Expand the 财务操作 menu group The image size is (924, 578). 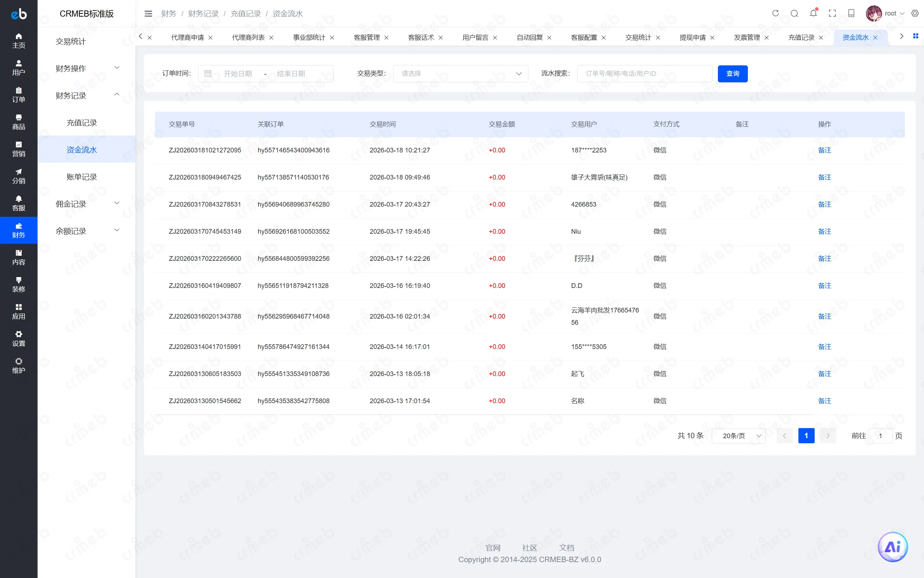click(87, 68)
